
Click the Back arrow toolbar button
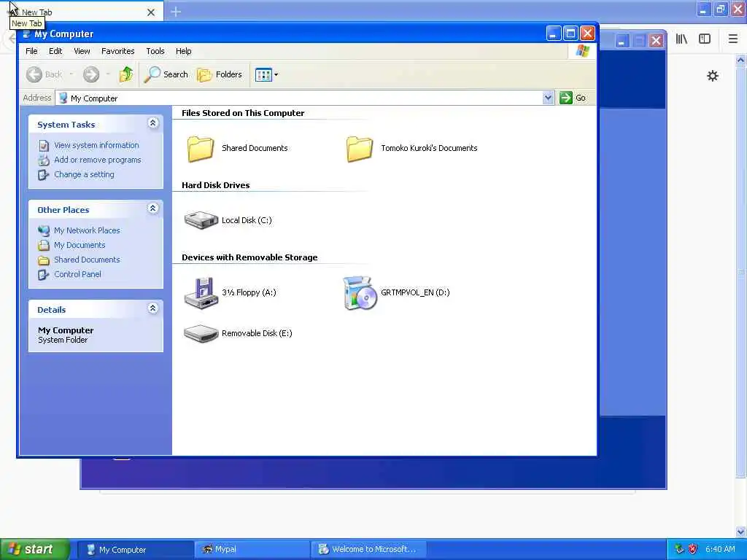click(x=43, y=74)
